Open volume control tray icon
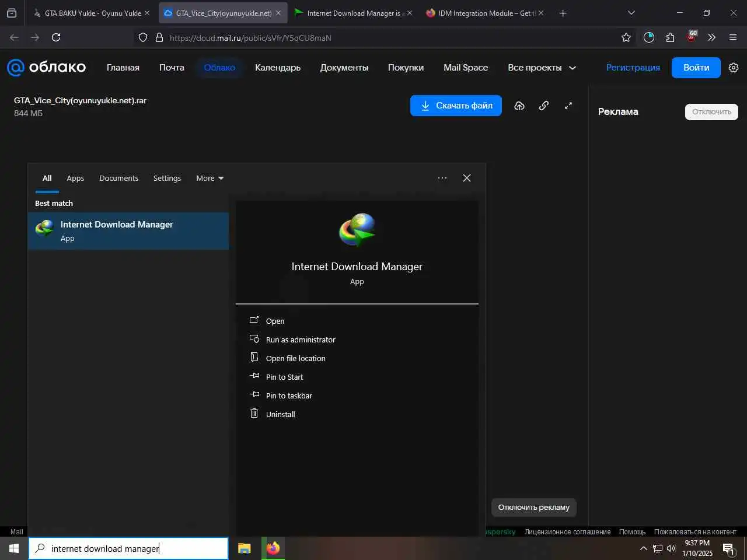 pyautogui.click(x=671, y=548)
